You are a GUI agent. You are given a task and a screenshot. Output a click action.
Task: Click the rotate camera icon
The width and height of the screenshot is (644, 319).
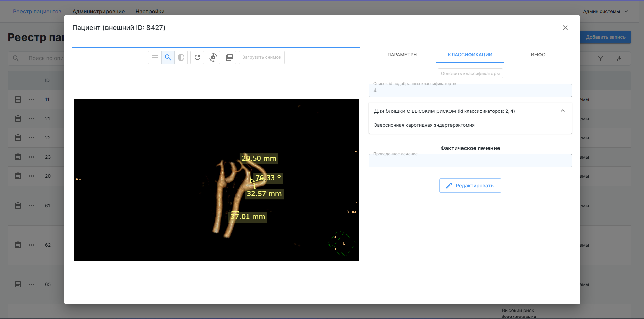tap(213, 57)
